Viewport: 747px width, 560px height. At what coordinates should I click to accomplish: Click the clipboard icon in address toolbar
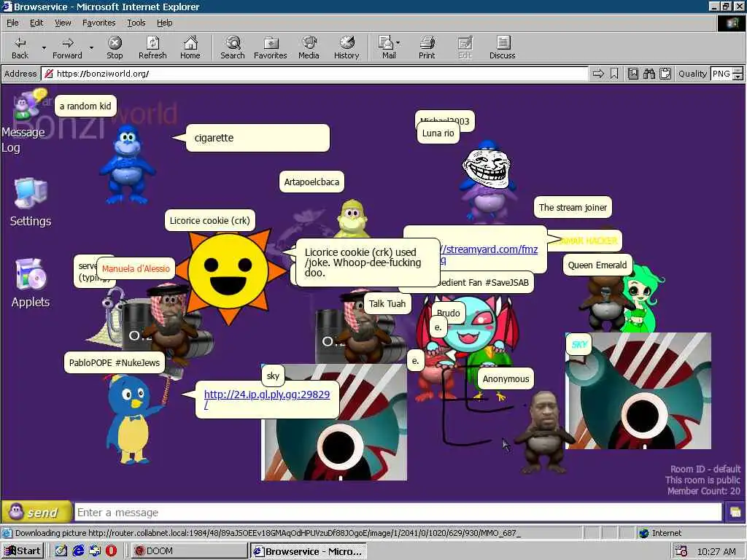(665, 74)
